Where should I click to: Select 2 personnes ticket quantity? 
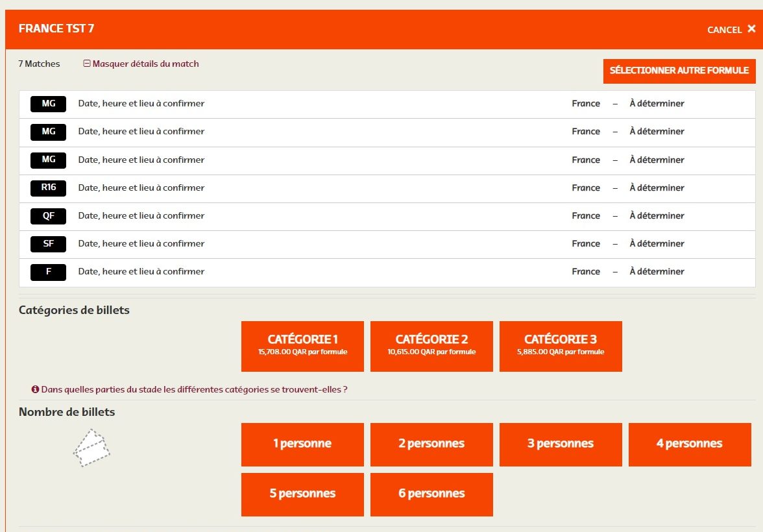431,444
